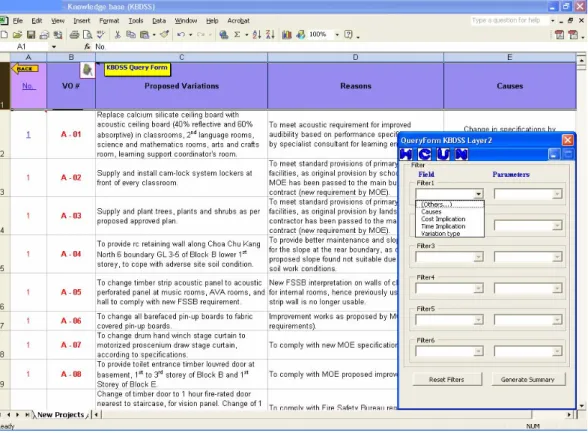Click the Type a question for help box
The width and height of the screenshot is (588, 433).
pyautogui.click(x=510, y=21)
